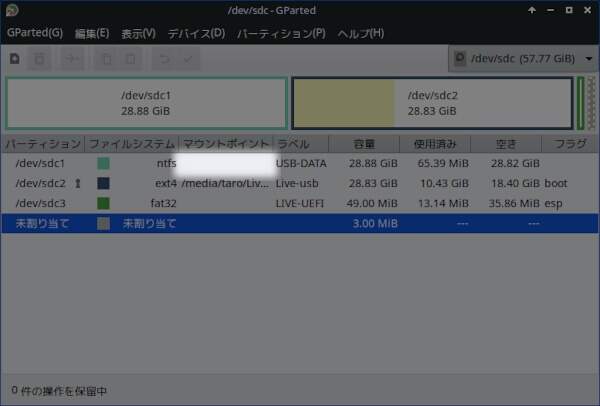Open the デバイス(D) menu
Viewport: 600px width, 406px height.
(196, 33)
